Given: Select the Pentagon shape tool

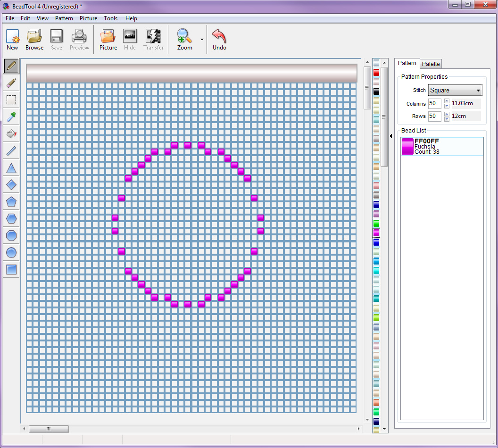Looking at the screenshot, I should click(x=11, y=202).
